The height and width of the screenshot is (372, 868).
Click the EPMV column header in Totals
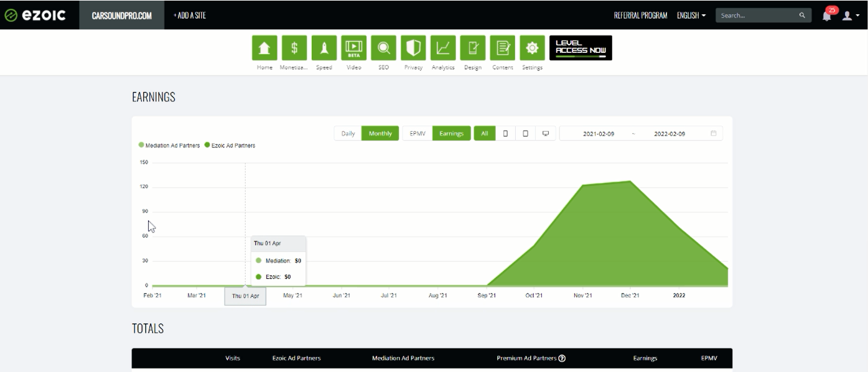pos(709,358)
